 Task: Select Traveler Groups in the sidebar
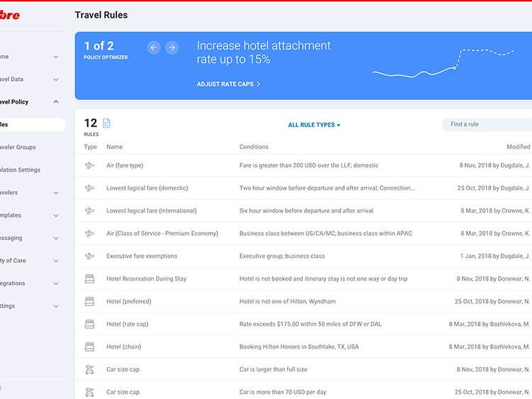click(18, 148)
